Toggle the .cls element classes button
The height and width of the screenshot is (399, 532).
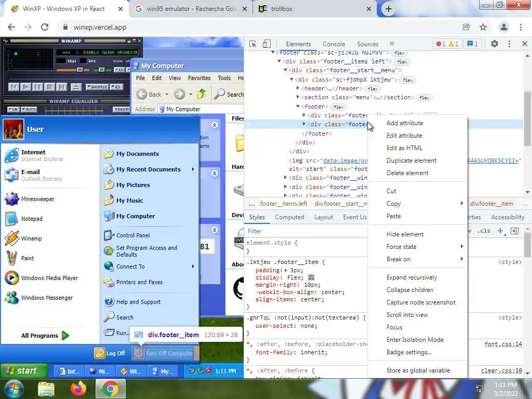[484, 231]
